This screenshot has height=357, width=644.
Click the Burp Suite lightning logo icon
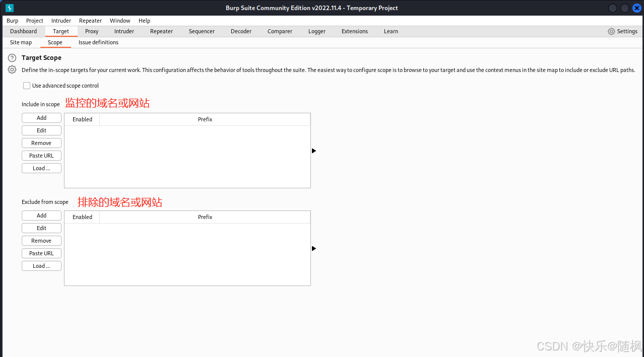10,8
